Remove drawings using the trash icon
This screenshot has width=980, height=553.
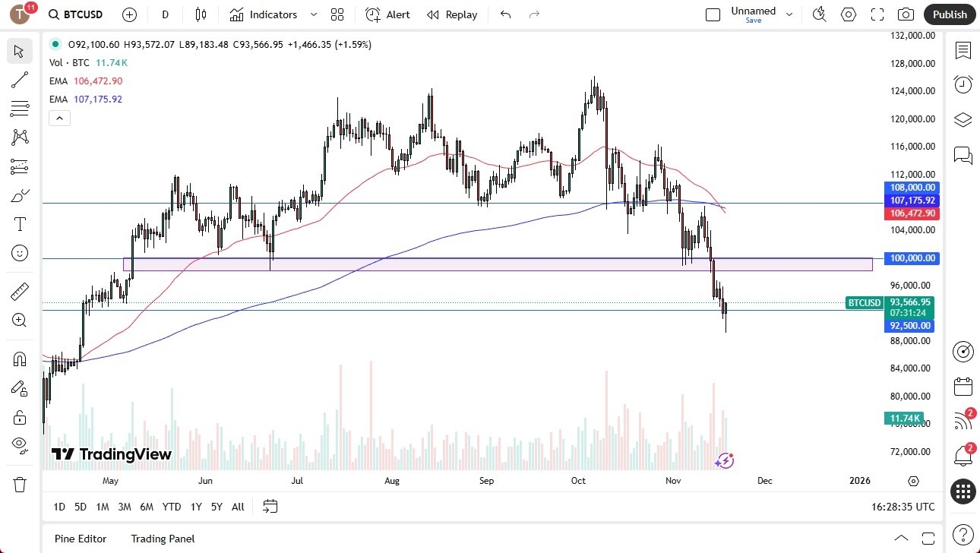tap(20, 483)
